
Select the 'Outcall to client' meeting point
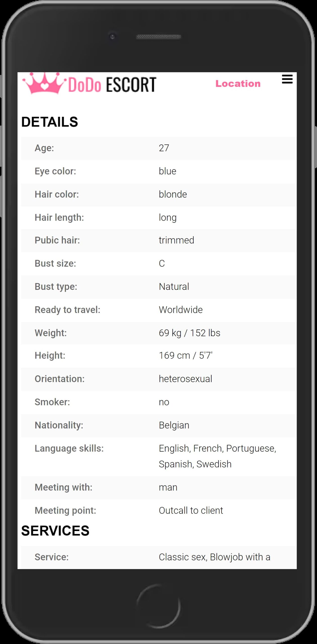(191, 510)
